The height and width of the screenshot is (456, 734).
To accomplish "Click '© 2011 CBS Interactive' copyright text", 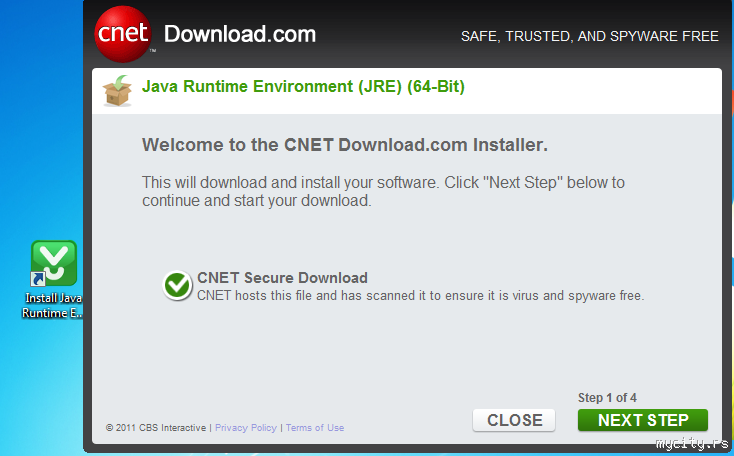I will [156, 427].
